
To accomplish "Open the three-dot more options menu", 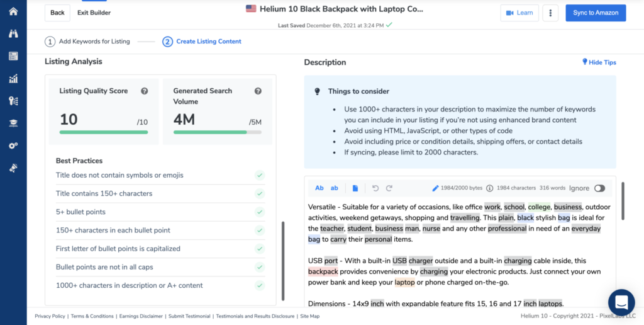I will click(550, 13).
